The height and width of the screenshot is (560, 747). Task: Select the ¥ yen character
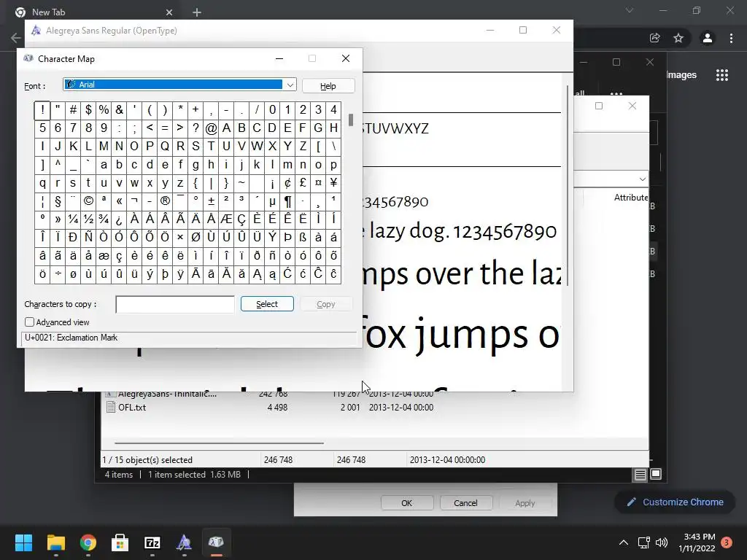(x=333, y=183)
